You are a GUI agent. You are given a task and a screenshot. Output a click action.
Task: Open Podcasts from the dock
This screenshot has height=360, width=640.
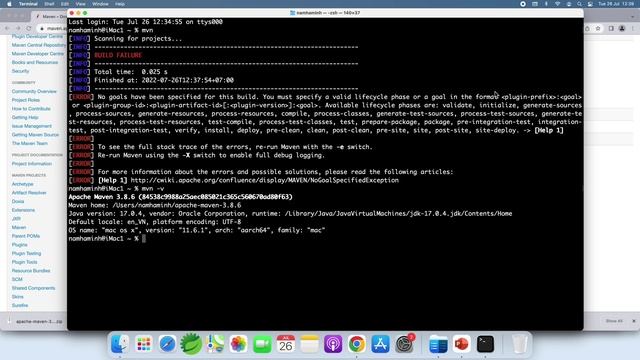333,344
